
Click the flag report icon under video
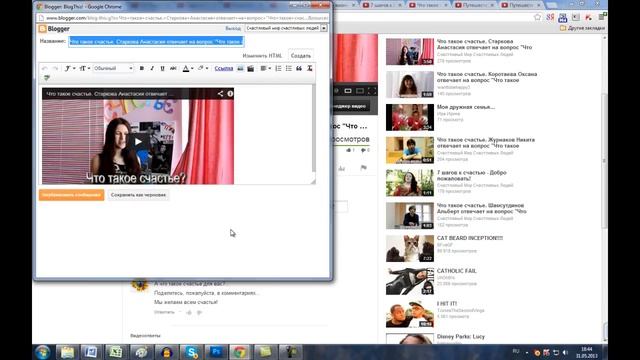(x=363, y=167)
